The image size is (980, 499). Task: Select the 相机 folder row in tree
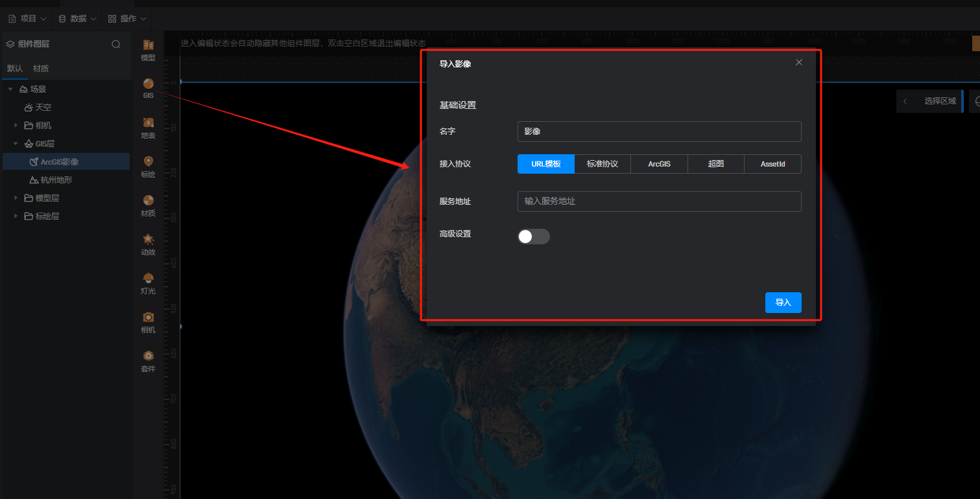66,125
